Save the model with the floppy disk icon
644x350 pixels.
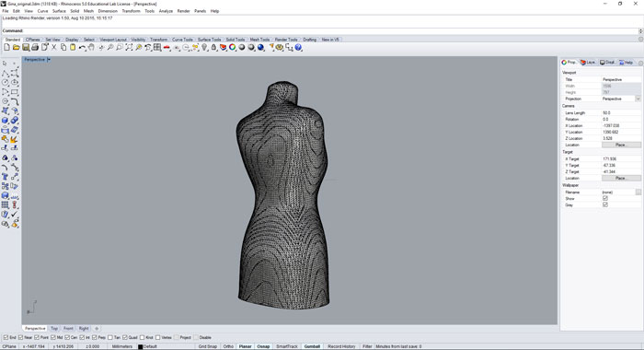coord(26,48)
